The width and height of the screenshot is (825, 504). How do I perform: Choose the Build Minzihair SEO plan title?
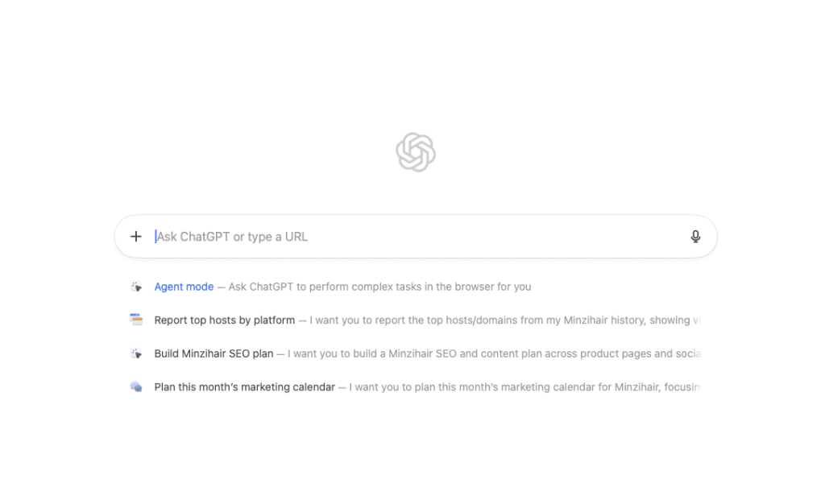214,353
